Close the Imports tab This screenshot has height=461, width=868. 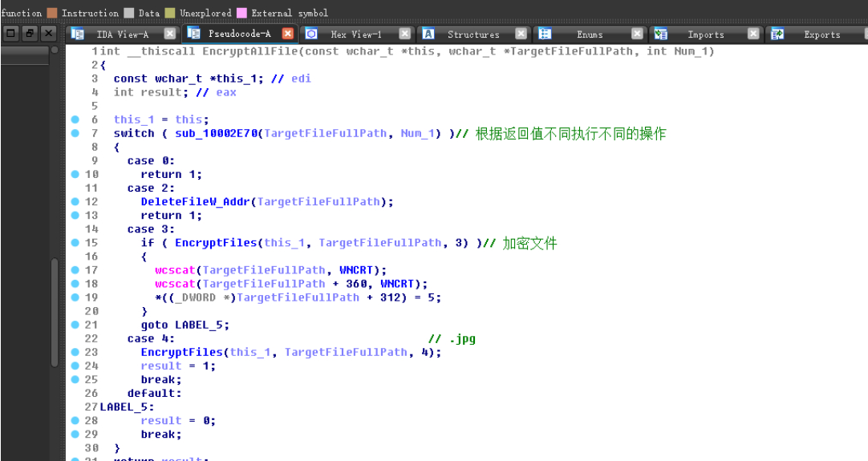pyautogui.click(x=753, y=34)
